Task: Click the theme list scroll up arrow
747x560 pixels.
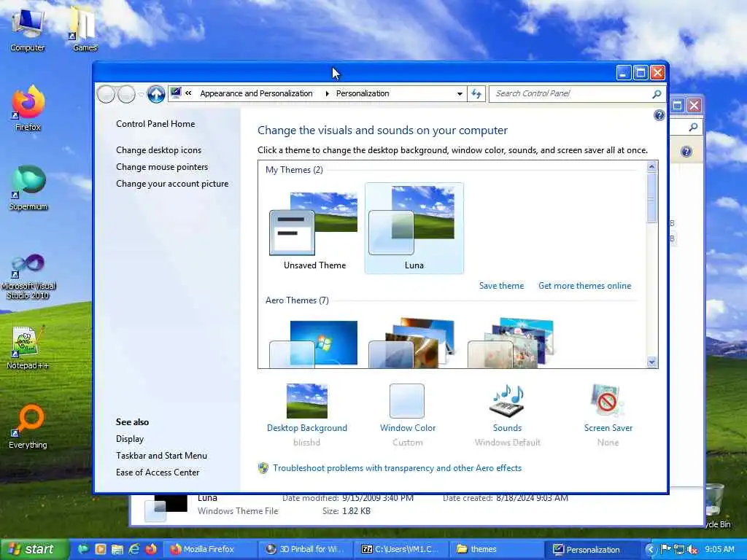Action: tap(651, 167)
